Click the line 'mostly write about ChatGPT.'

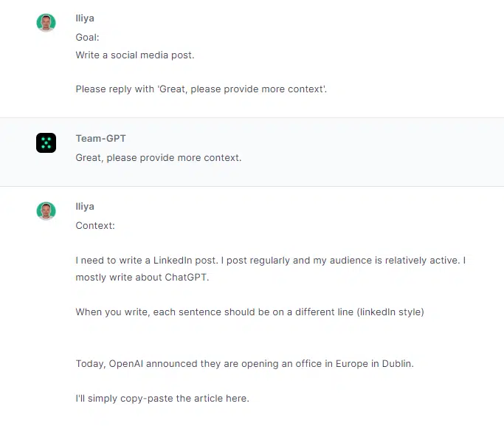142,277
